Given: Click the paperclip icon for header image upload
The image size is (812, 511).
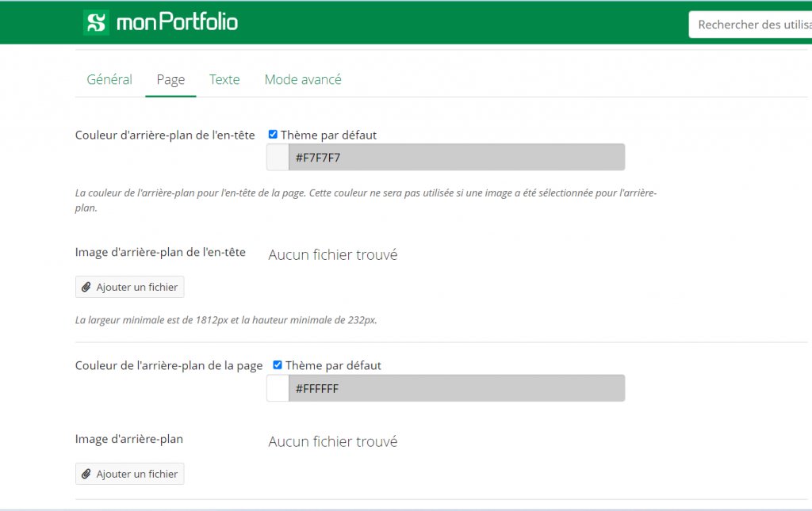Looking at the screenshot, I should (x=86, y=287).
